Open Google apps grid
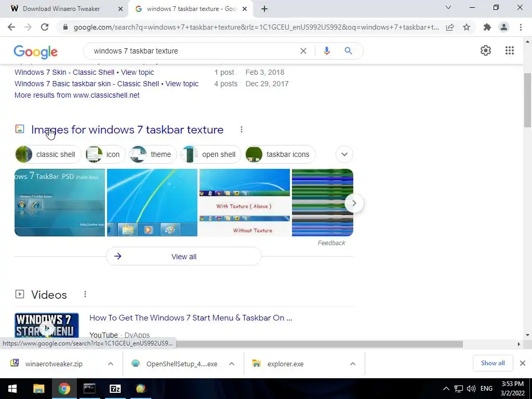532x399 pixels. pos(510,50)
